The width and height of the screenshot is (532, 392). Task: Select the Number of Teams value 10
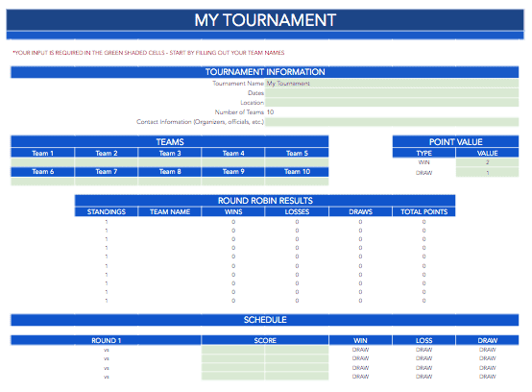pos(270,112)
